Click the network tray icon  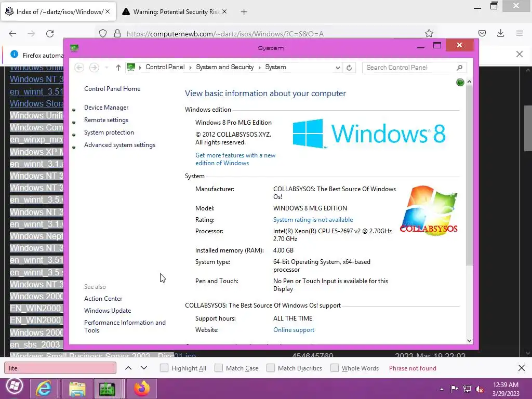point(467,389)
